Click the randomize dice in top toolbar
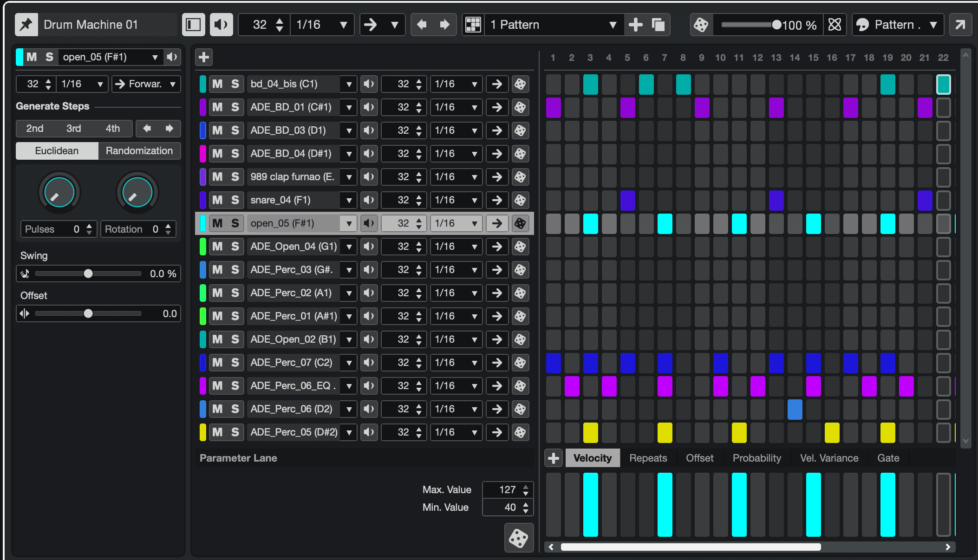 pyautogui.click(x=701, y=25)
